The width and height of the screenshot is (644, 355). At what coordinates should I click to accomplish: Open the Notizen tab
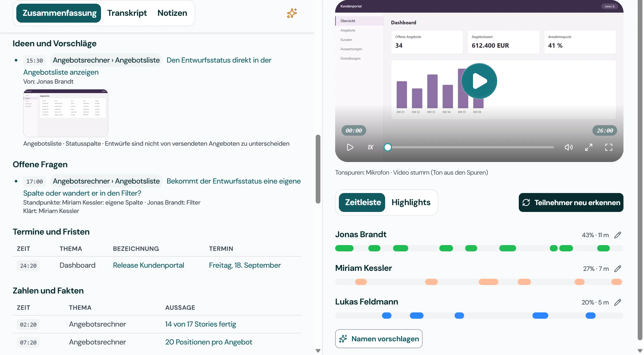(x=172, y=13)
